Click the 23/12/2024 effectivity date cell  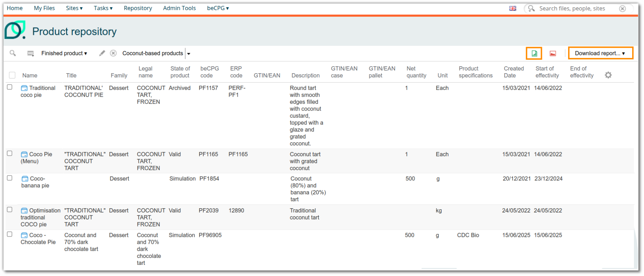click(549, 179)
